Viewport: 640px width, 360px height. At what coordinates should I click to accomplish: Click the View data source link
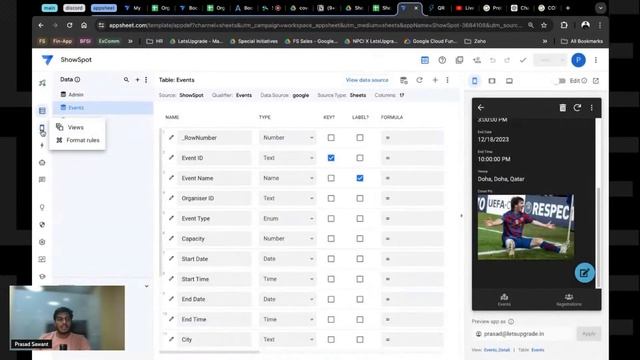(367, 80)
